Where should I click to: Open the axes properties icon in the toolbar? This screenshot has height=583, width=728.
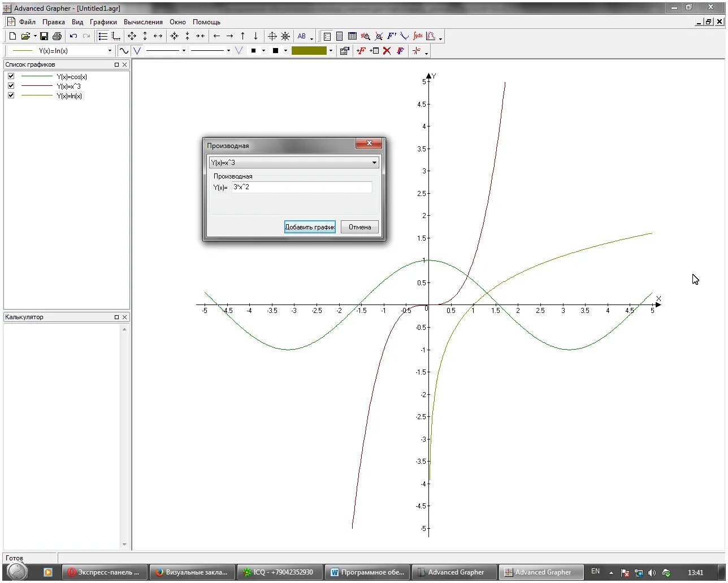(116, 36)
